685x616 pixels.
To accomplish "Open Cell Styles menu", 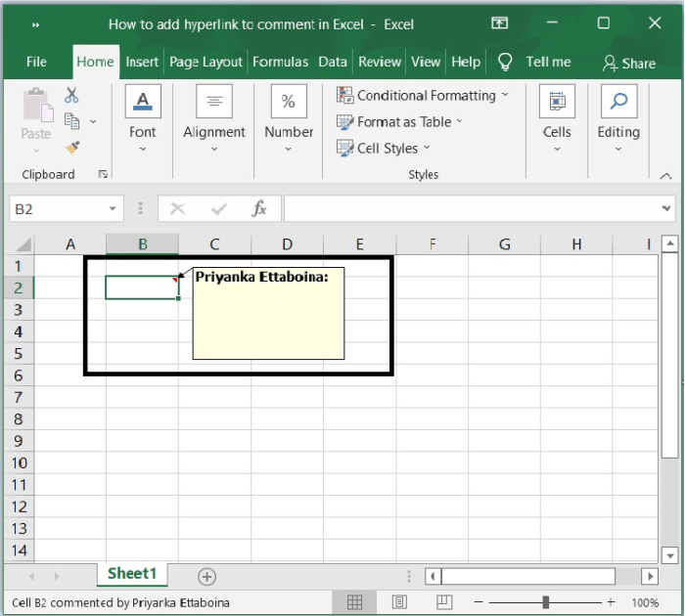I will point(384,148).
